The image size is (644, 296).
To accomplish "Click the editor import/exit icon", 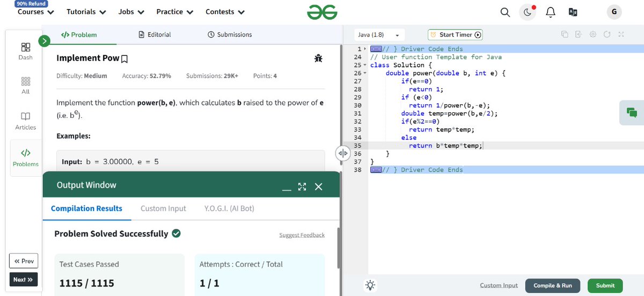I will [579, 34].
